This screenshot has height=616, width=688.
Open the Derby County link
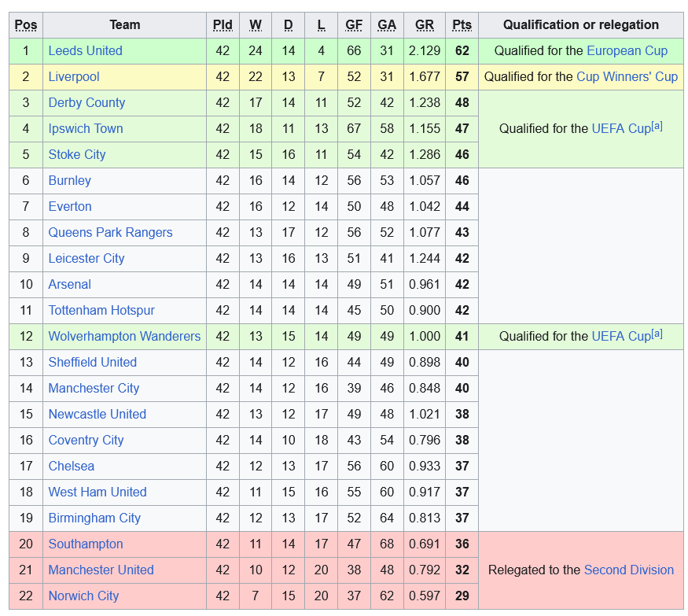(x=86, y=103)
